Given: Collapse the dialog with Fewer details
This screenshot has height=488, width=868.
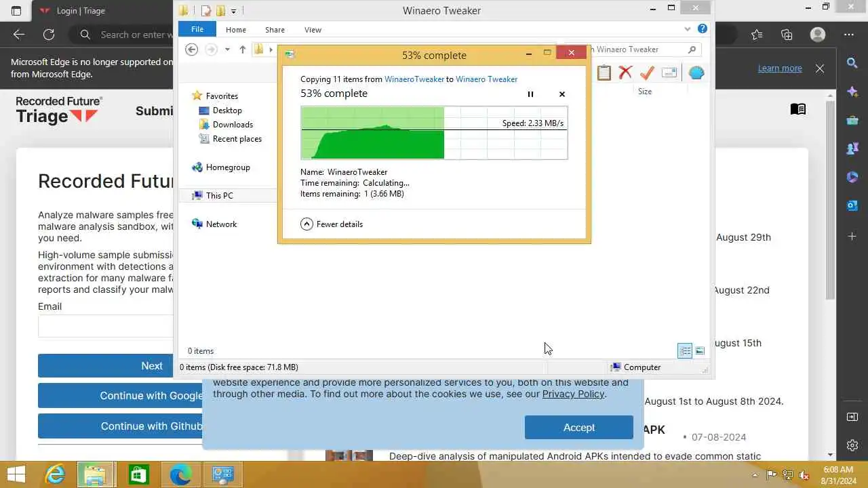Looking at the screenshot, I should (332, 224).
